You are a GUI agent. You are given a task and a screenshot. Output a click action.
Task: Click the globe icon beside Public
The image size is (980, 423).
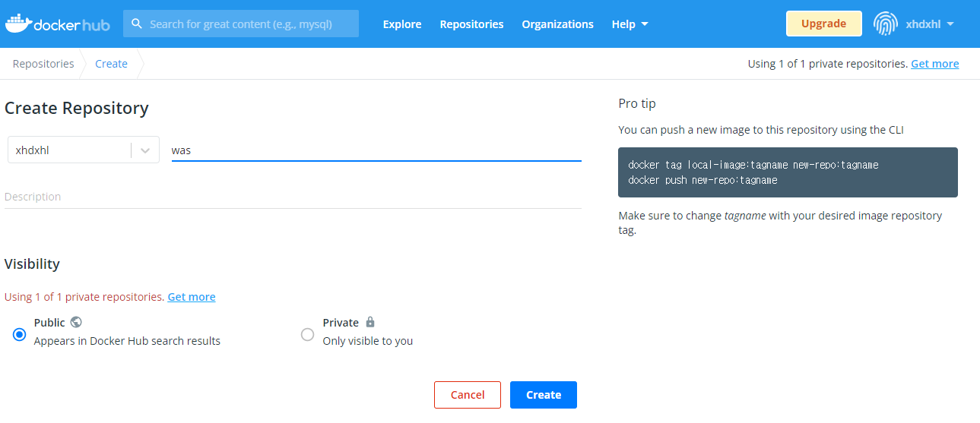[76, 322]
